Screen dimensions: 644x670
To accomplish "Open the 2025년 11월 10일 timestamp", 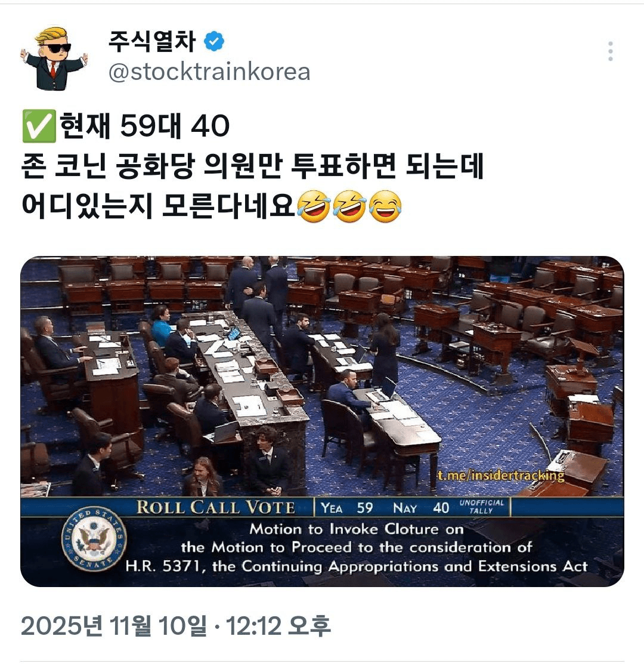I will point(175,626).
